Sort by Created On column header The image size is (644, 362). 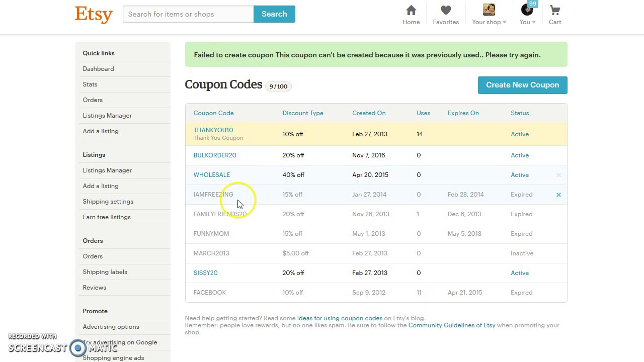pos(369,113)
